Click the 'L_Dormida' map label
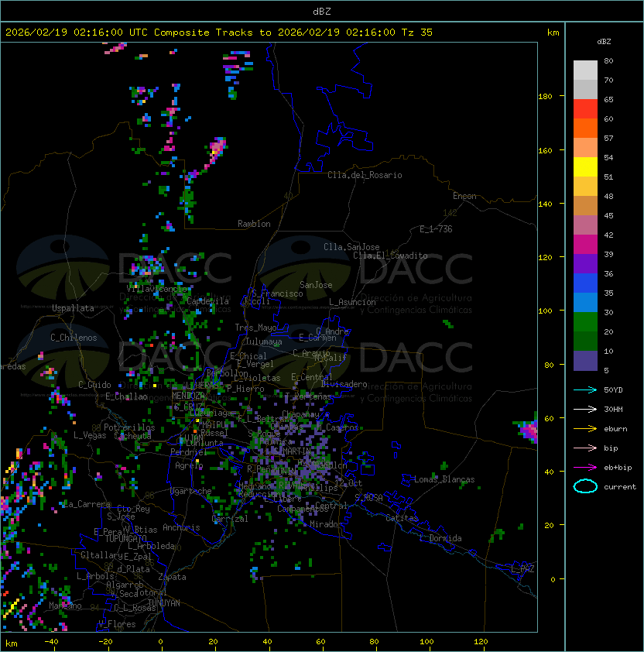 (440, 538)
